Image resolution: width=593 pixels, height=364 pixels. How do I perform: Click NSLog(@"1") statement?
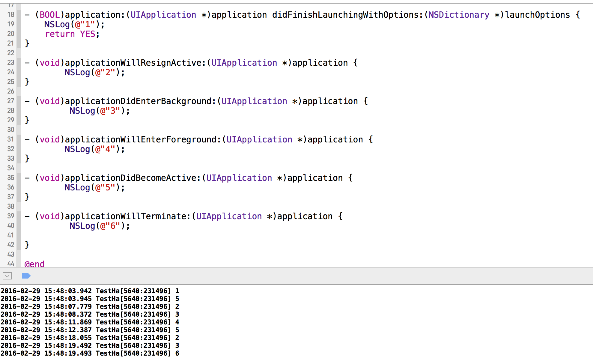point(74,24)
